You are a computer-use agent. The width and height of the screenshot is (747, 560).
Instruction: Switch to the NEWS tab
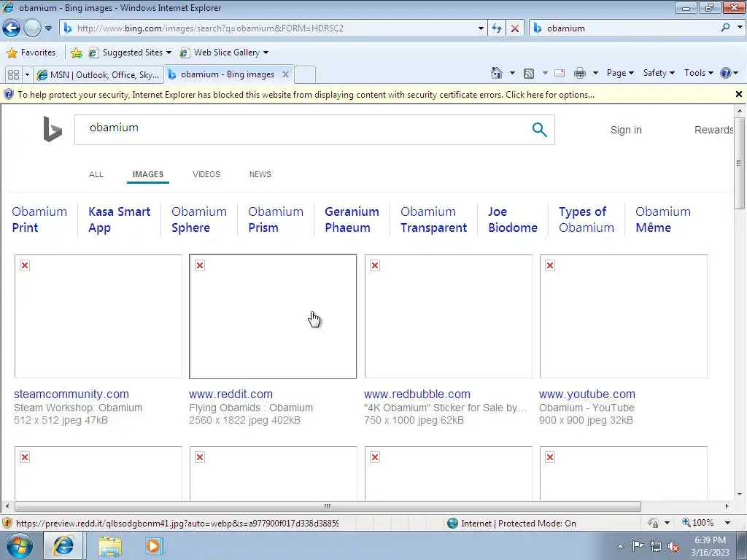tap(260, 174)
